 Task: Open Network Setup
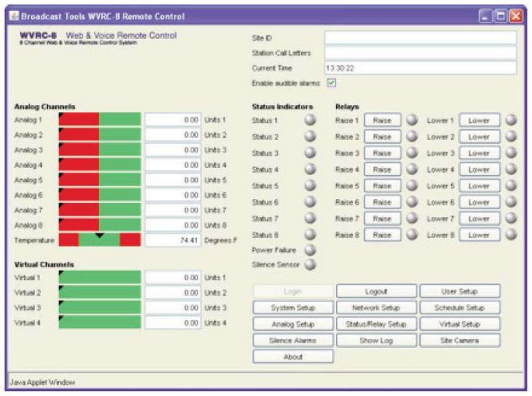point(376,307)
